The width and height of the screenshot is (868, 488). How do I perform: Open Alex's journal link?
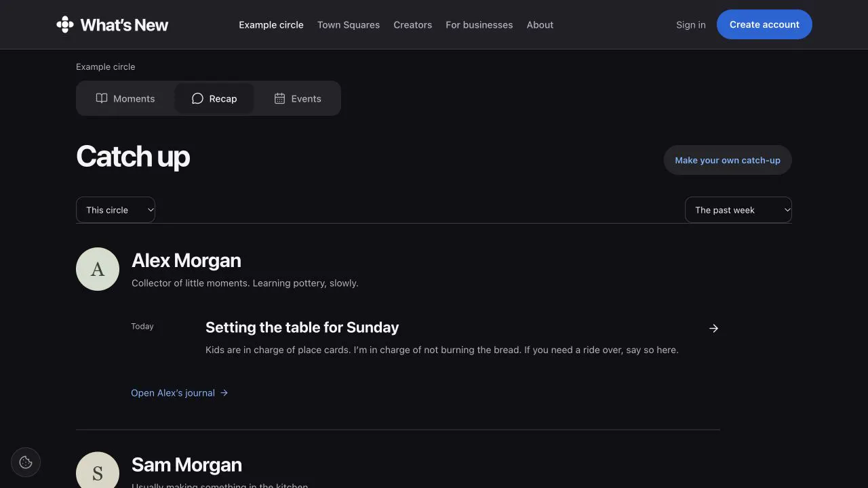[x=179, y=393]
